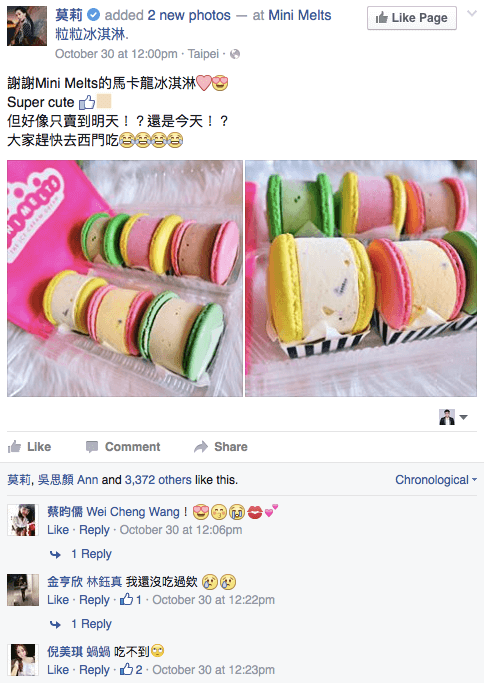Open the left macaron photo
The image size is (484, 683).
125,278
